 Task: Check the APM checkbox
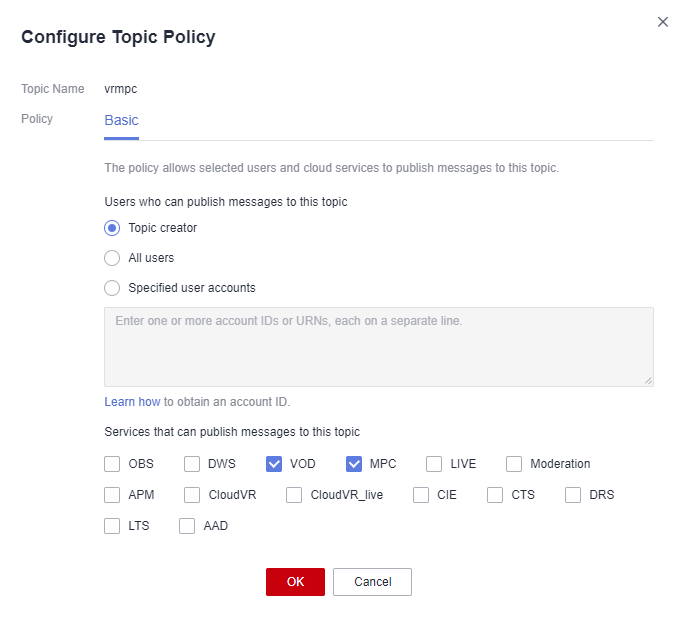pos(112,495)
